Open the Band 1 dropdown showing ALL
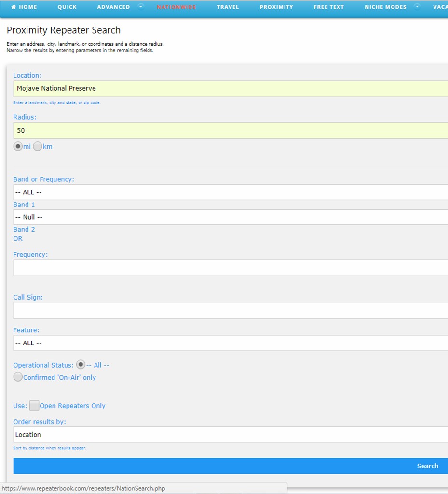448x494 pixels. [x=231, y=192]
